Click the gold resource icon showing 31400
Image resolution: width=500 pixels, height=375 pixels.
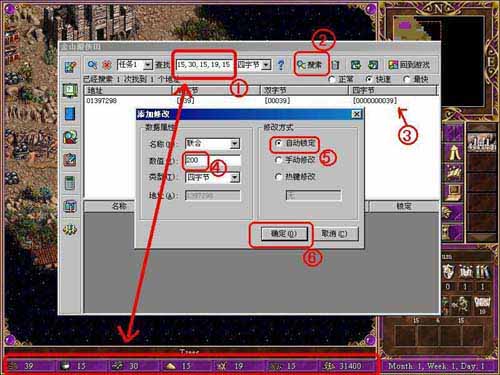pos(329,366)
